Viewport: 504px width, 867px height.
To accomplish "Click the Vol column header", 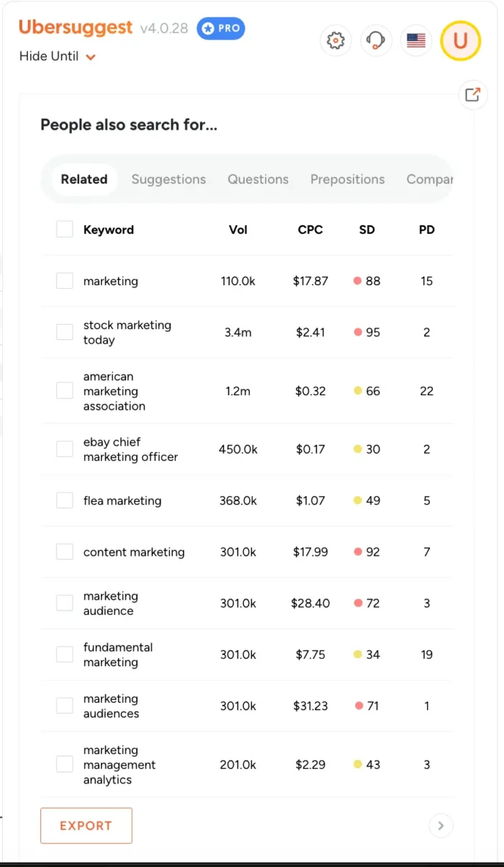I will (238, 229).
